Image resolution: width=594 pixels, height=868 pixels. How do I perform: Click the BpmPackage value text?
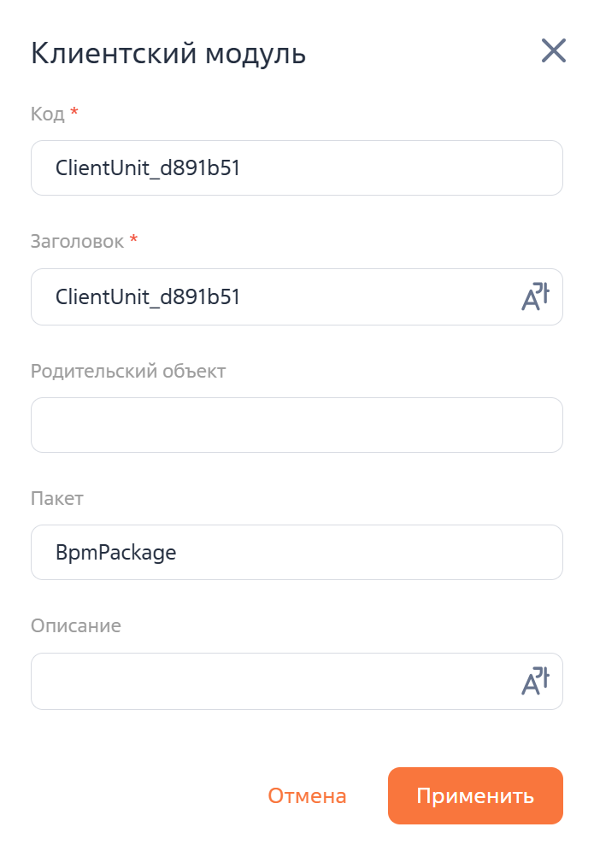click(x=115, y=553)
